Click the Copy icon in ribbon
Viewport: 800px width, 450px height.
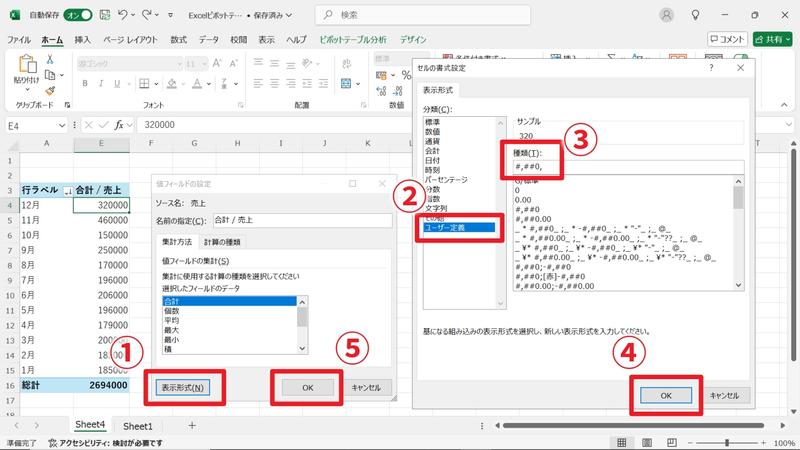coord(50,75)
